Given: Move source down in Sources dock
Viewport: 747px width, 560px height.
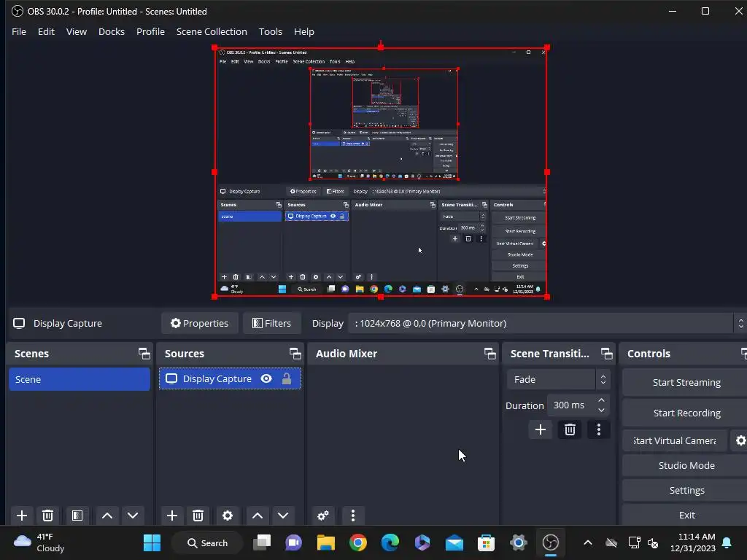Looking at the screenshot, I should coord(283,516).
